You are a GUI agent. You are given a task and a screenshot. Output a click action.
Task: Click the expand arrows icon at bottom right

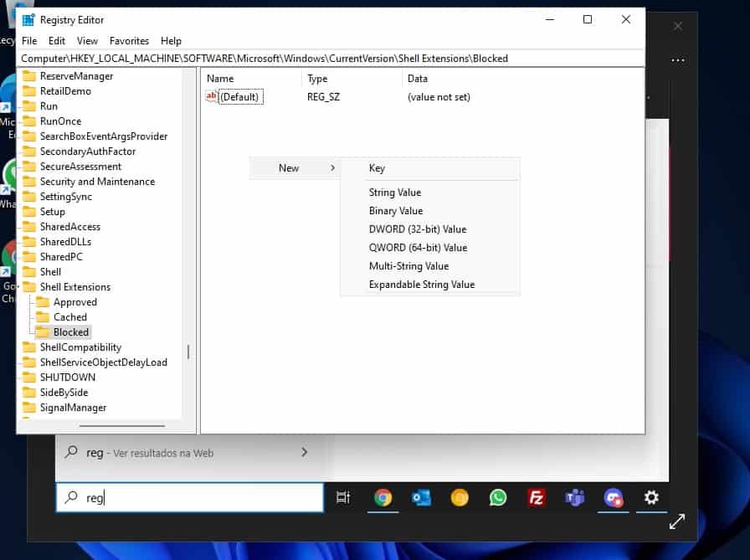pos(677,521)
